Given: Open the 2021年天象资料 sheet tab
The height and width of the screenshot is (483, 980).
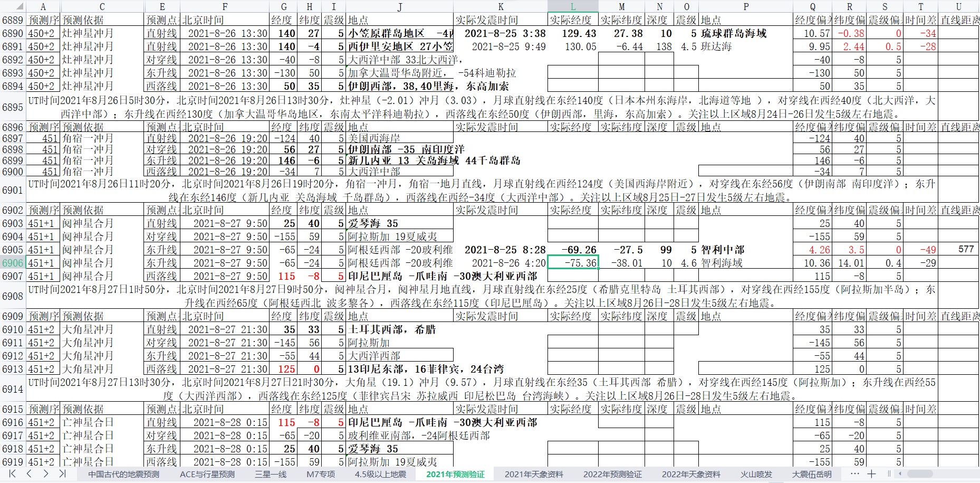Looking at the screenshot, I should click(534, 474).
